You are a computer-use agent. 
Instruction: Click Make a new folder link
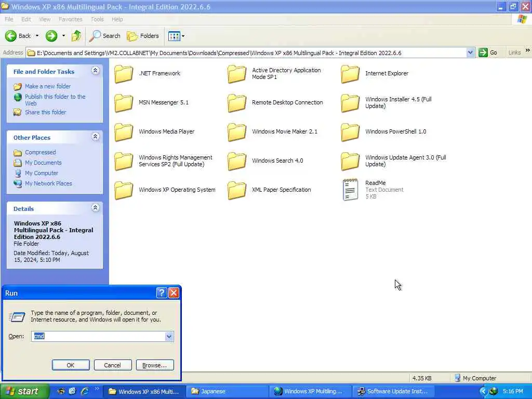tap(48, 86)
